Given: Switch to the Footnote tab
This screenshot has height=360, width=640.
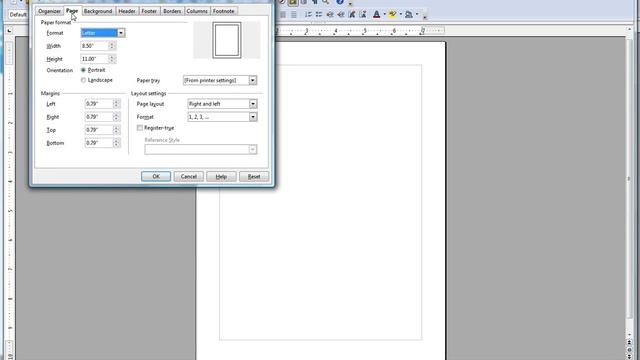Looking at the screenshot, I should click(x=224, y=11).
